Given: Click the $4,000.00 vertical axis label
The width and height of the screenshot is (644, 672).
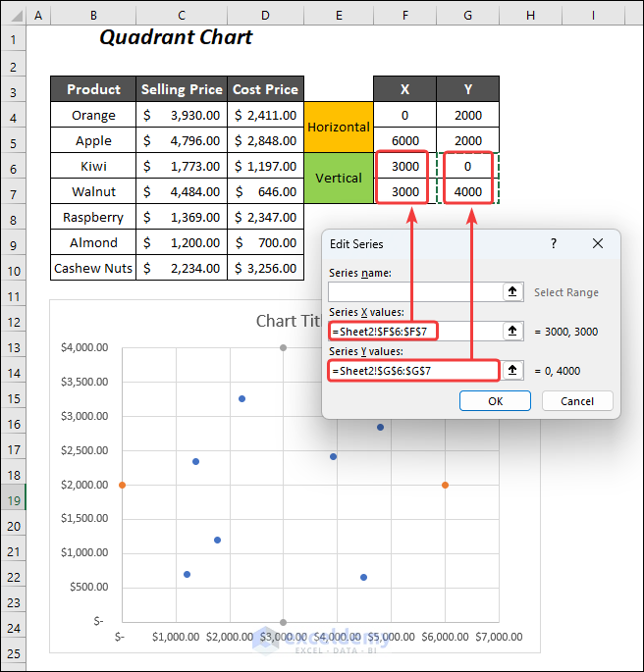Looking at the screenshot, I should pyautogui.click(x=84, y=347).
